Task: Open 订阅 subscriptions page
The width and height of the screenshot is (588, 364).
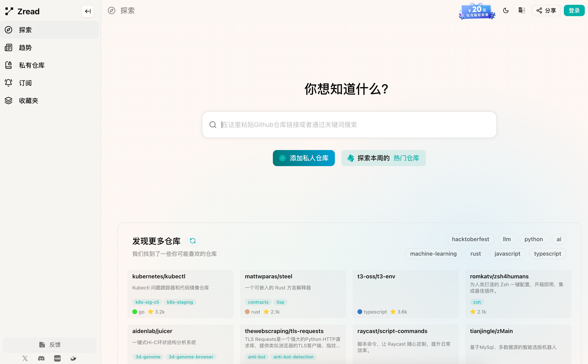Action: click(25, 83)
